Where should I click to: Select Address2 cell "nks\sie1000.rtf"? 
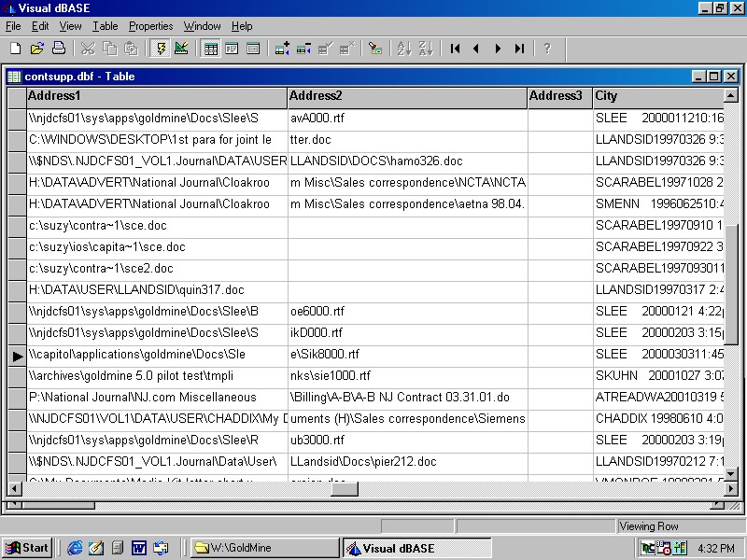pyautogui.click(x=408, y=376)
